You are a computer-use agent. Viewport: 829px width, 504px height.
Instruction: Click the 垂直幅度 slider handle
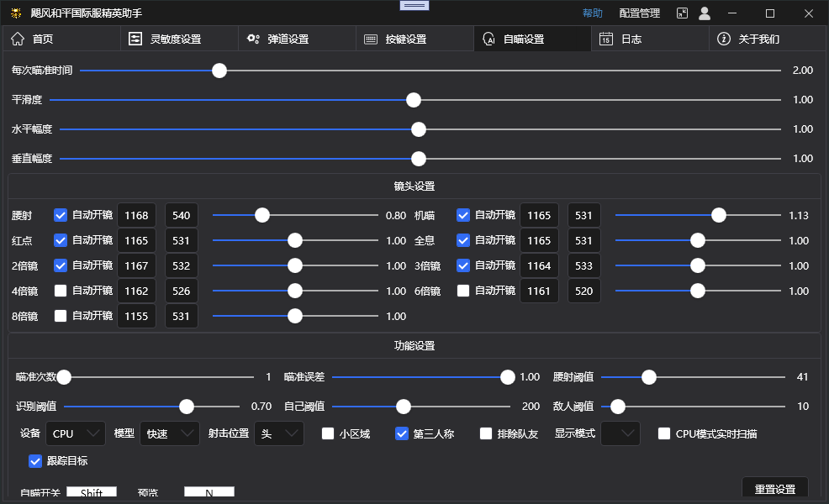click(419, 159)
